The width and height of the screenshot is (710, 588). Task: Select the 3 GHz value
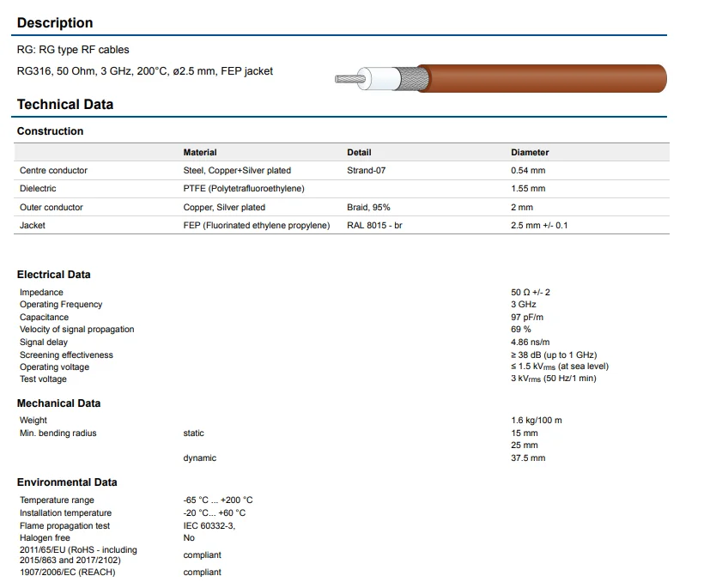click(524, 304)
